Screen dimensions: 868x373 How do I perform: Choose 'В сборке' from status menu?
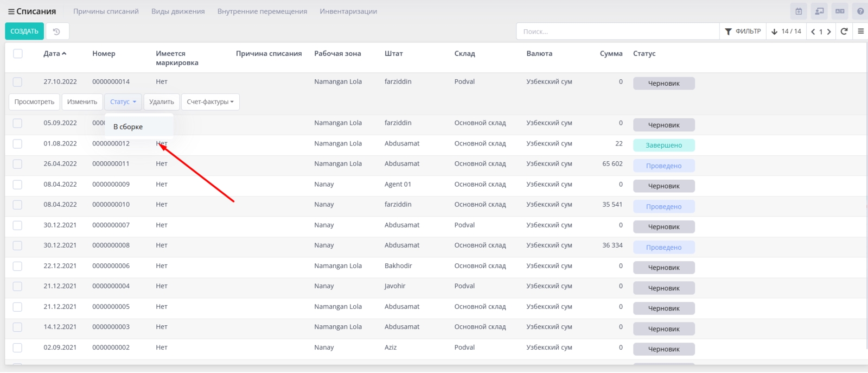(128, 127)
